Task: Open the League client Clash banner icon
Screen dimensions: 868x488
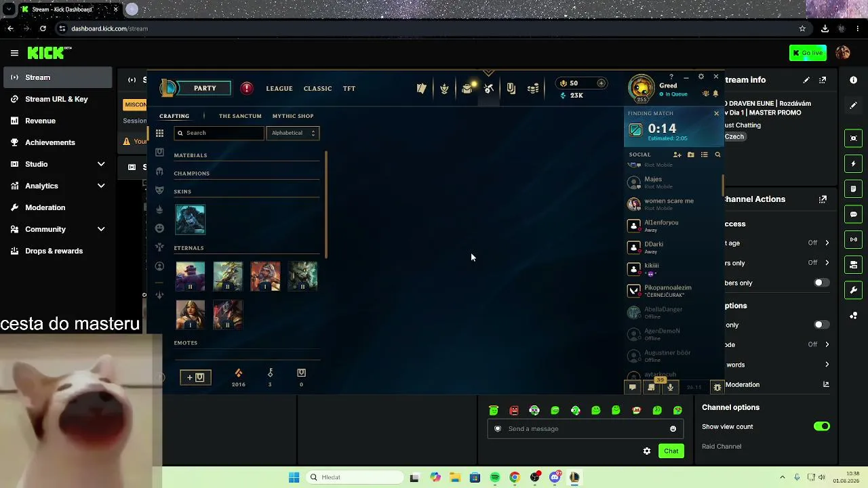Action: [422, 89]
